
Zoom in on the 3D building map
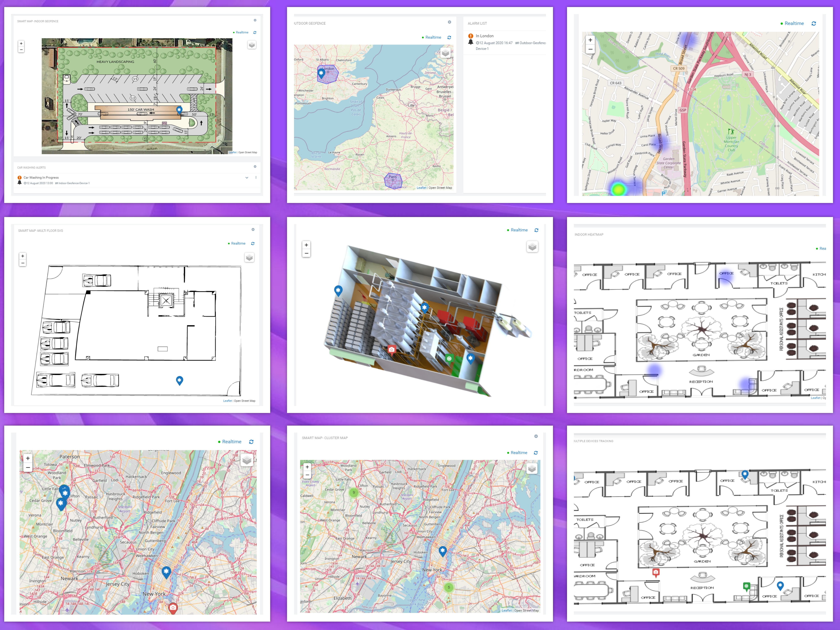point(306,245)
